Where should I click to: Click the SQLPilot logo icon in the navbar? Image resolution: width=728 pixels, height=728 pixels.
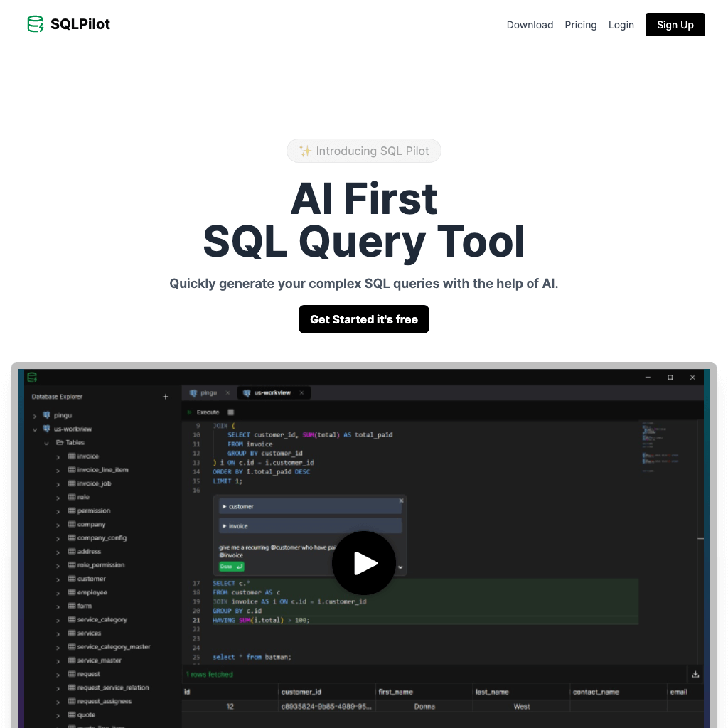tap(34, 23)
